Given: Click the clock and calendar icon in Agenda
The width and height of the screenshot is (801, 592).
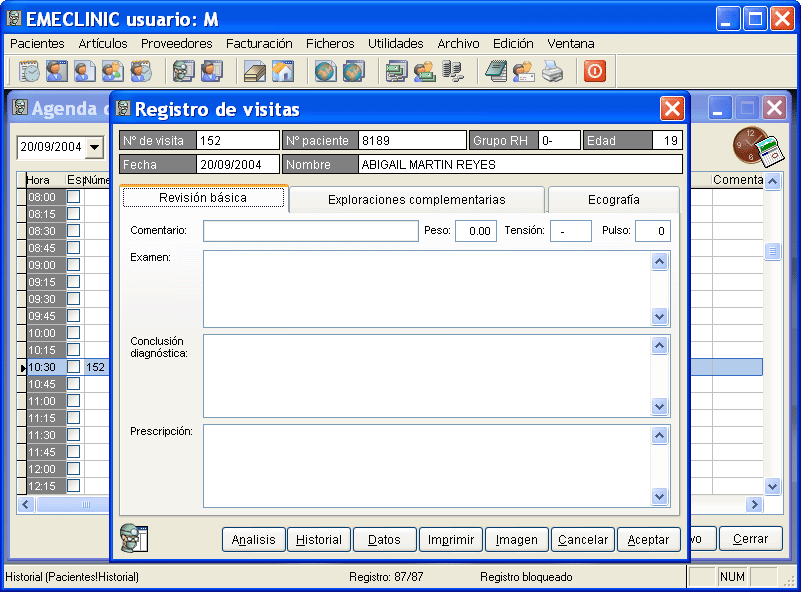Looking at the screenshot, I should (x=758, y=147).
